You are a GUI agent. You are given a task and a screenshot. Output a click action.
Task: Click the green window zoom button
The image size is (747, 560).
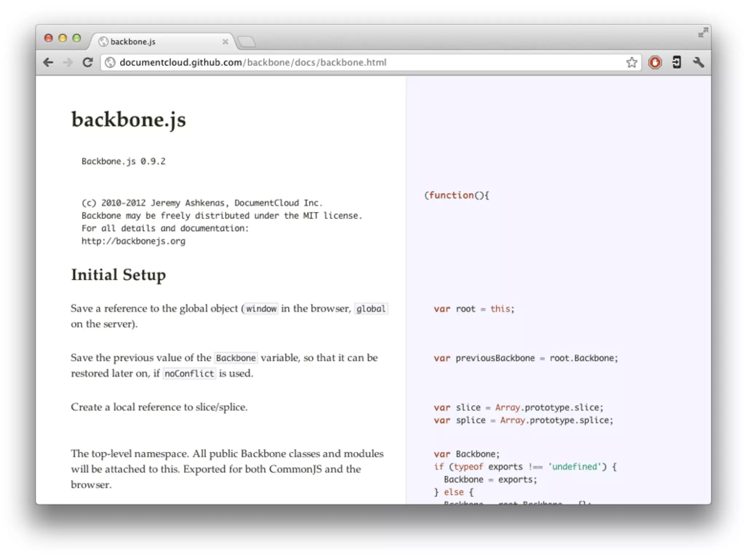click(x=77, y=38)
